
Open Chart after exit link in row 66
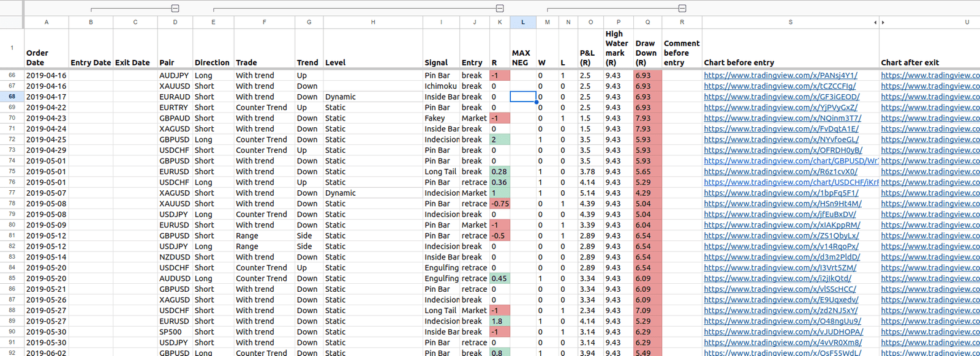click(930, 76)
